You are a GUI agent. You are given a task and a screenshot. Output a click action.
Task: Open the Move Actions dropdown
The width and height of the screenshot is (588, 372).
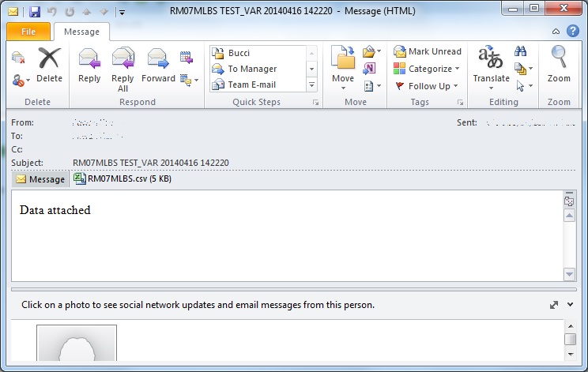[372, 86]
